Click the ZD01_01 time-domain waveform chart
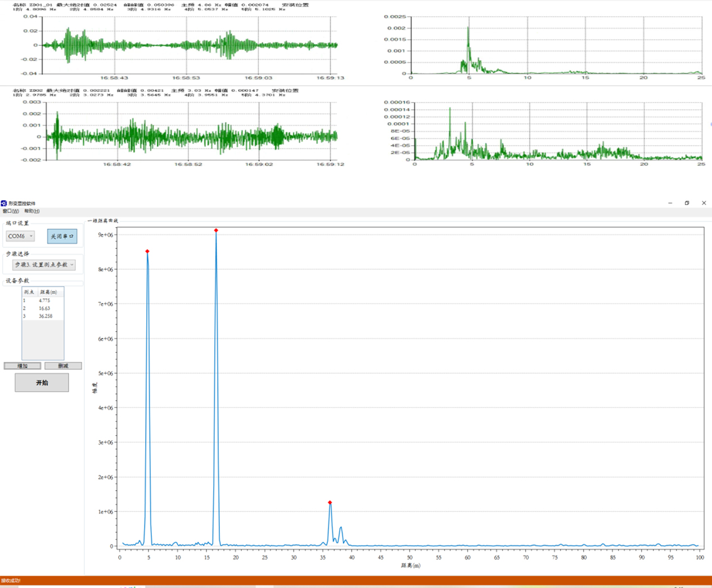 pyautogui.click(x=190, y=45)
